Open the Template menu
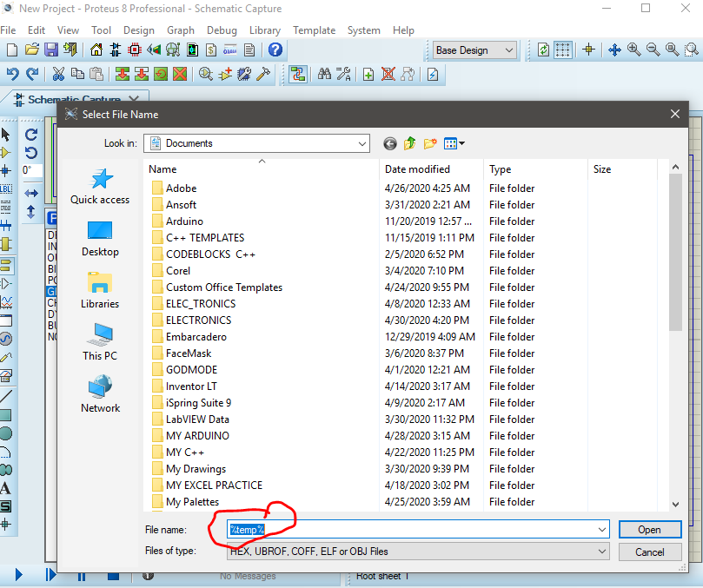The height and width of the screenshot is (588, 703). coord(315,30)
